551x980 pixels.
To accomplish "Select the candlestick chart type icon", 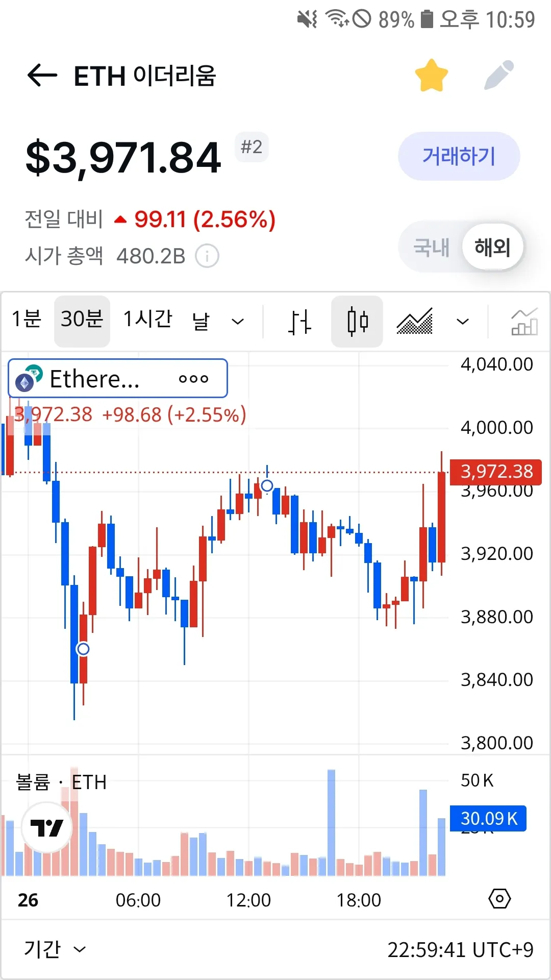I will pyautogui.click(x=357, y=322).
